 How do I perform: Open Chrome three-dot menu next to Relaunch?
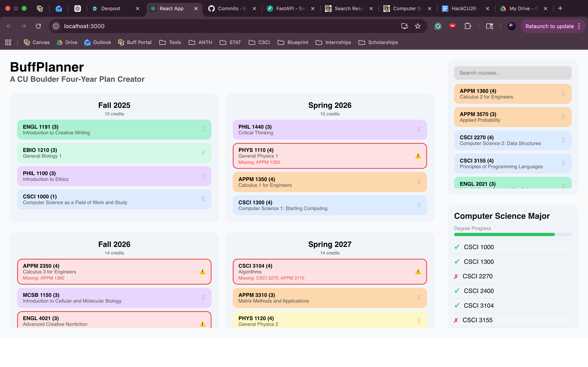click(x=579, y=26)
